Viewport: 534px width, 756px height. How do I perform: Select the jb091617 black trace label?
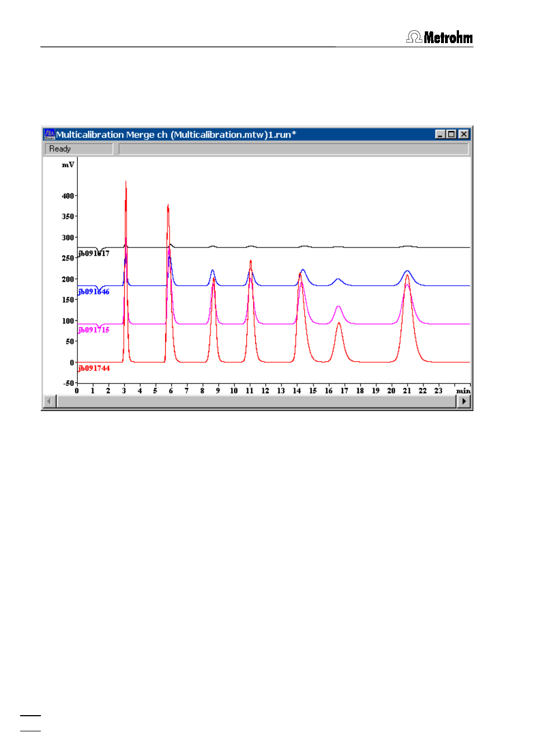click(x=93, y=254)
